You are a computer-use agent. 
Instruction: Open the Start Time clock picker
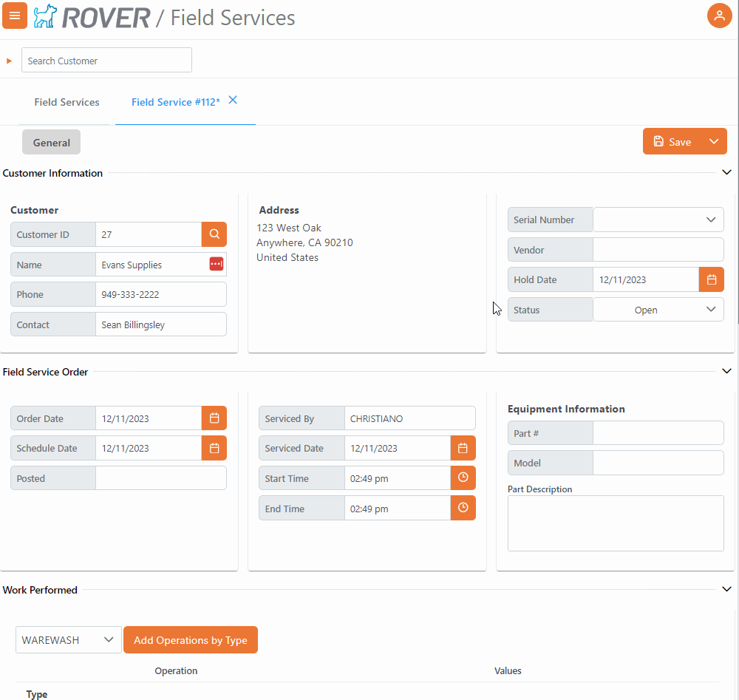point(463,478)
